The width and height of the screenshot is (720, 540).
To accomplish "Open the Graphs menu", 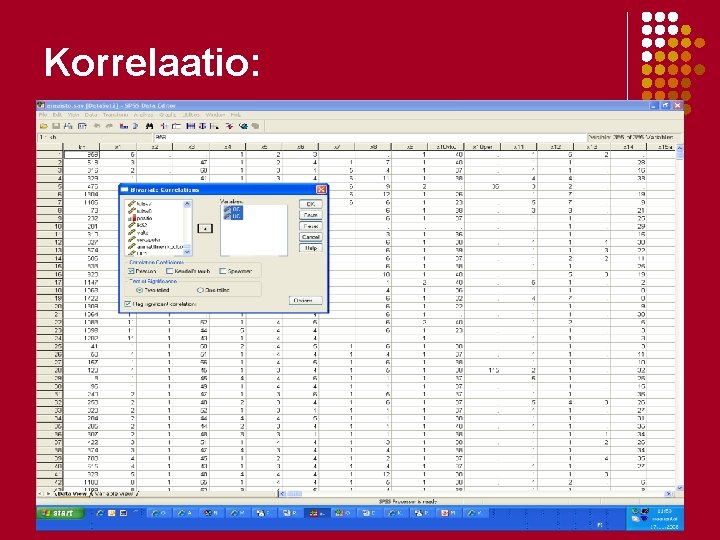I will tap(168, 115).
